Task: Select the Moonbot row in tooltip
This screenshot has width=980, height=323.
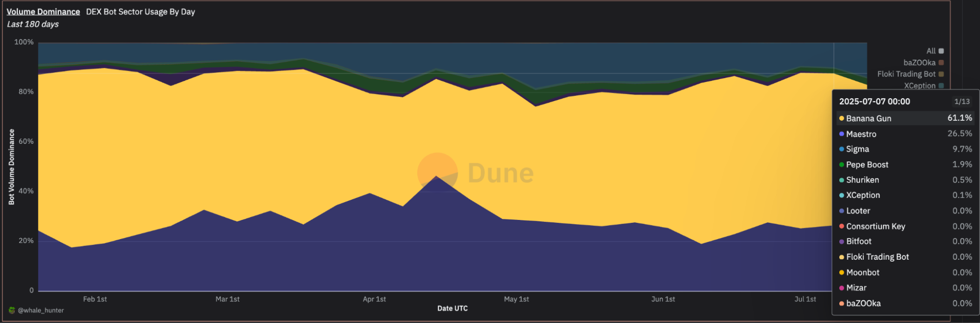Action: click(905, 272)
